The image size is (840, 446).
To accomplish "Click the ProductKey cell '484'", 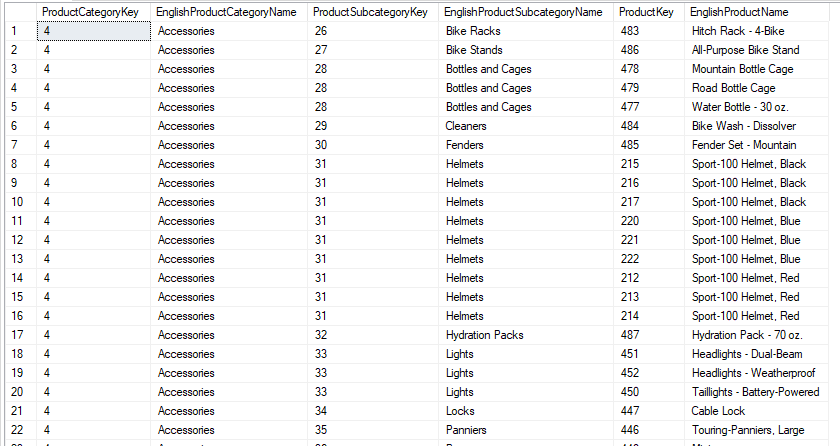I will pos(649,126).
